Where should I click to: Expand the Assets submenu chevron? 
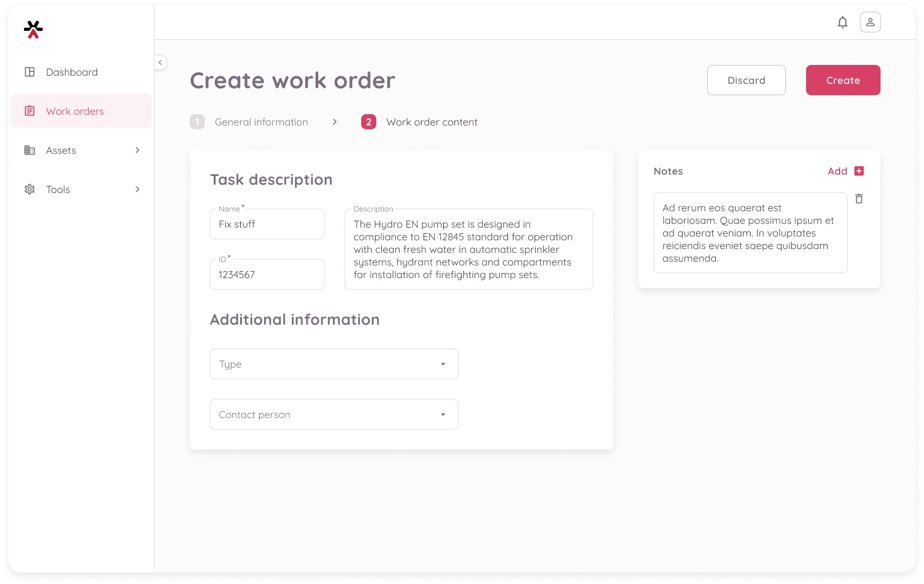[137, 151]
